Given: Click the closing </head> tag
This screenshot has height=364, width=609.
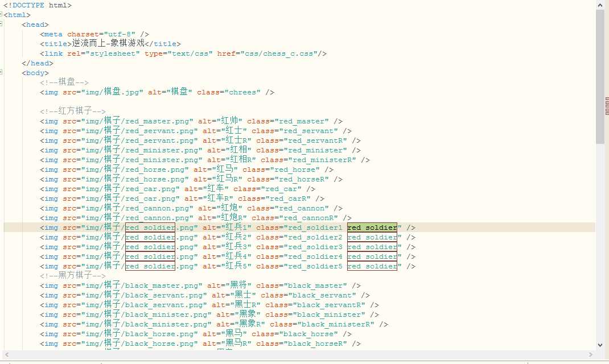Looking at the screenshot, I should (37, 63).
